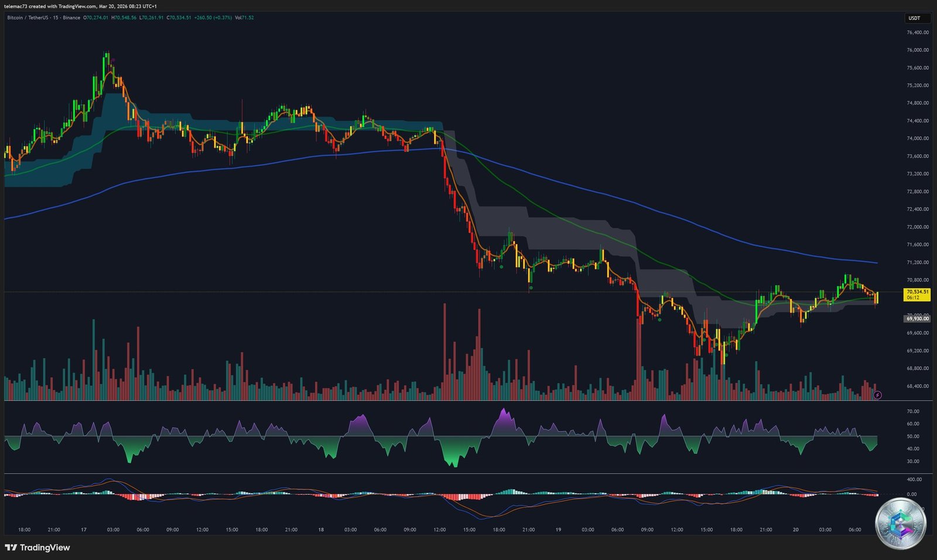Select the TradingView logo in bottom-left corner

[x=37, y=548]
